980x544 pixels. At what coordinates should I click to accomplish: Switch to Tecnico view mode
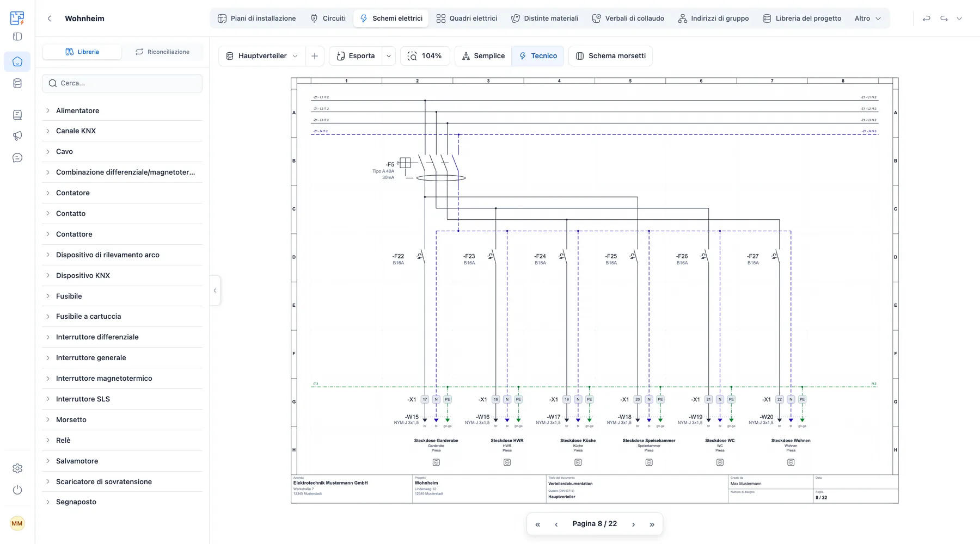tap(538, 56)
